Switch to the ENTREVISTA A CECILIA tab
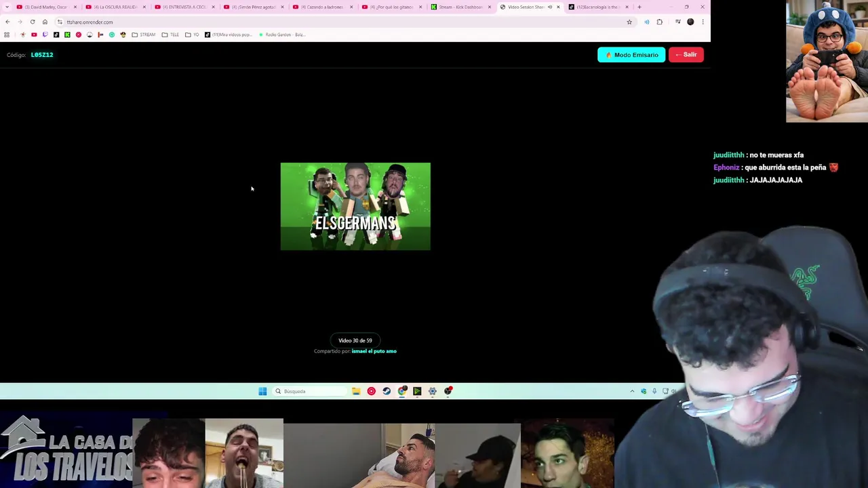This screenshot has height=488, width=868. point(183,7)
